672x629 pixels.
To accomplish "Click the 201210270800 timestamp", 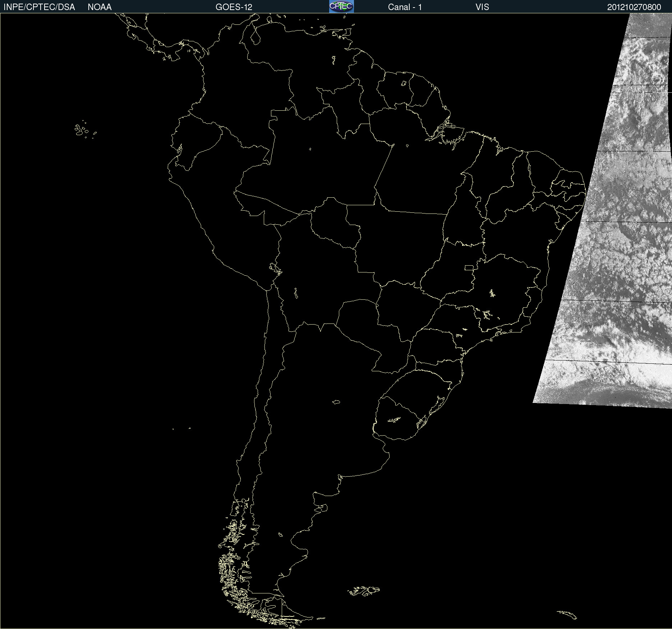I will 634,7.
